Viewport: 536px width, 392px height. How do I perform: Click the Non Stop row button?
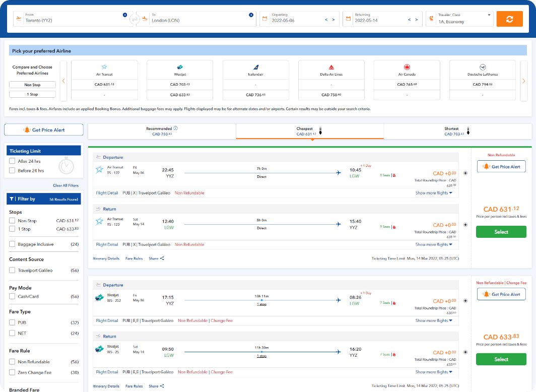click(32, 85)
